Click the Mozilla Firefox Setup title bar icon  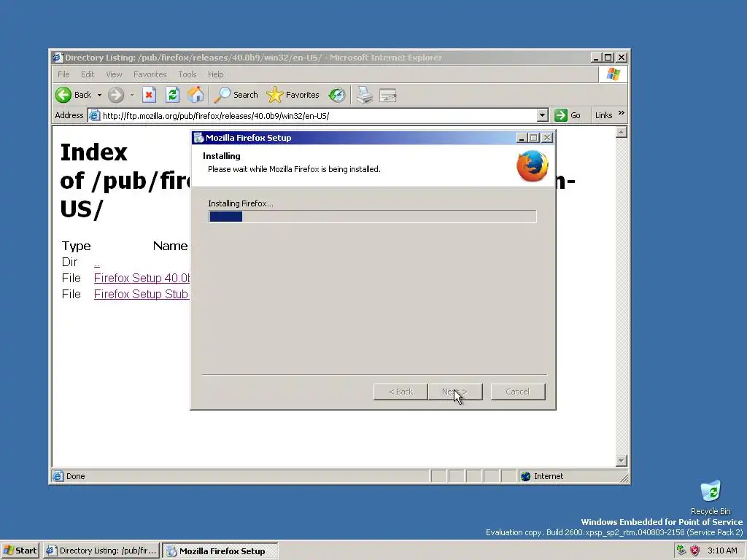pyautogui.click(x=198, y=138)
